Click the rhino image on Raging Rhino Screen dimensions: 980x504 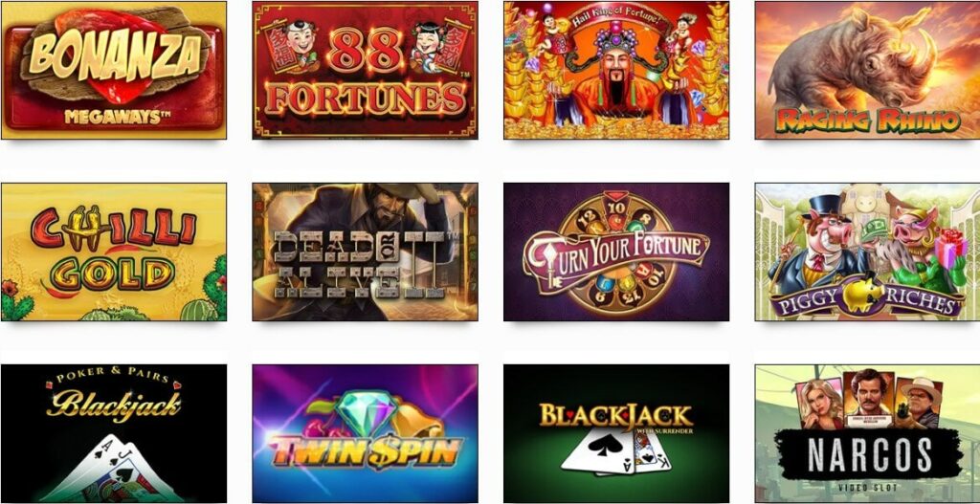[857, 59]
